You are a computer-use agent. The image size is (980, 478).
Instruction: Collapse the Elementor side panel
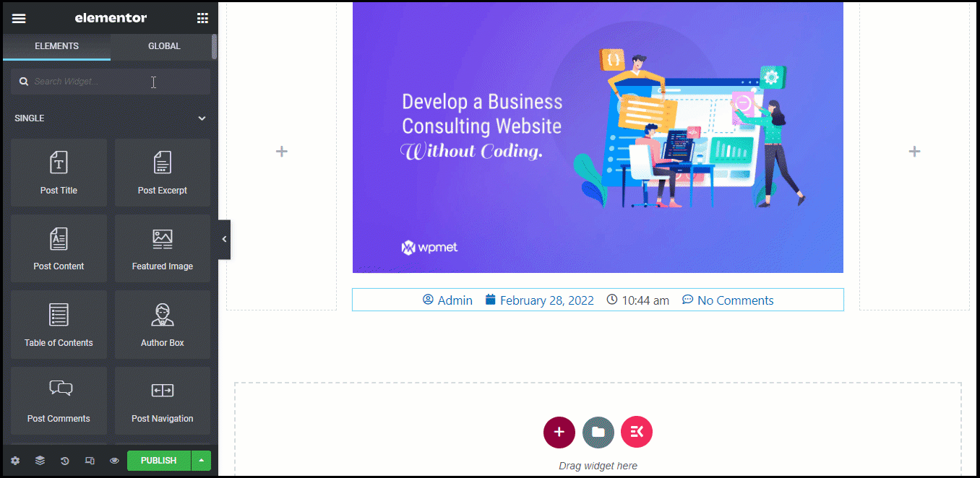[x=224, y=239]
